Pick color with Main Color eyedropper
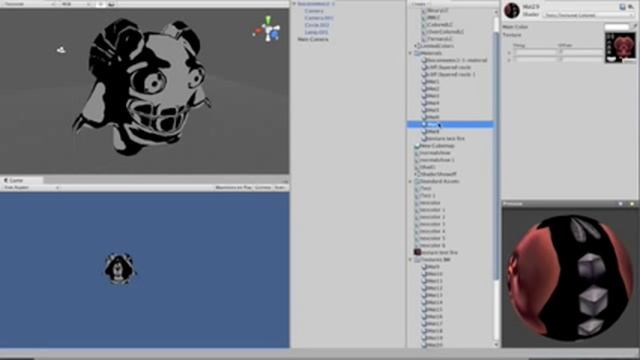 pyautogui.click(x=635, y=27)
